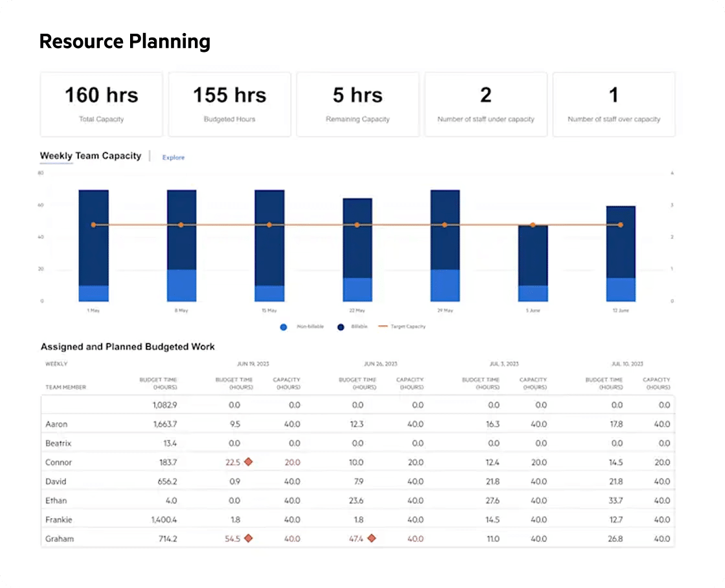The width and height of the screenshot is (725, 588).
Task: Select the staff over capacity count card
Action: 614,104
